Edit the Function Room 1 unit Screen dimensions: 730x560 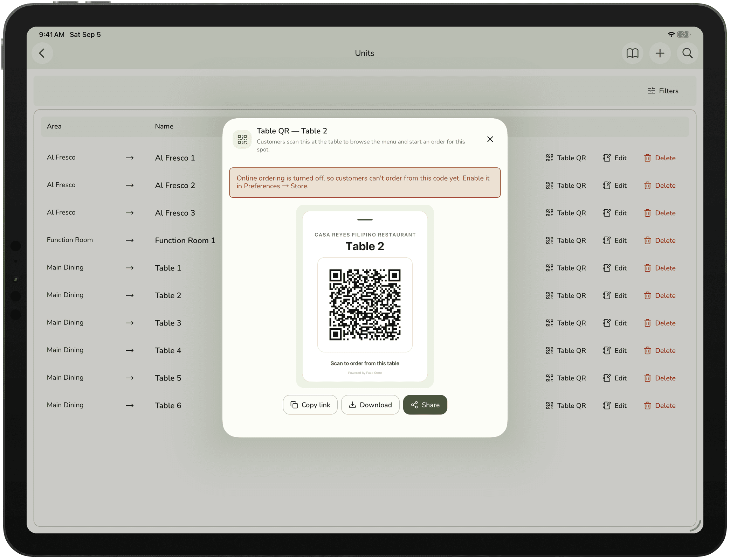615,240
